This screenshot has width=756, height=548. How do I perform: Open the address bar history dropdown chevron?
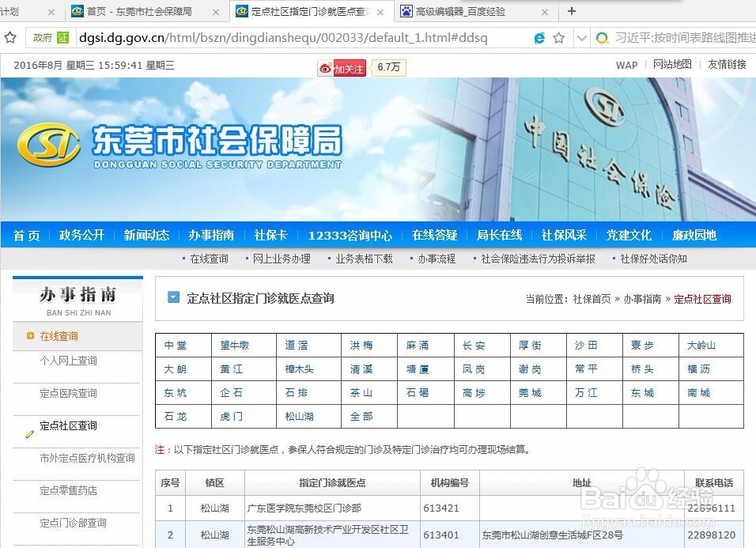click(x=582, y=37)
